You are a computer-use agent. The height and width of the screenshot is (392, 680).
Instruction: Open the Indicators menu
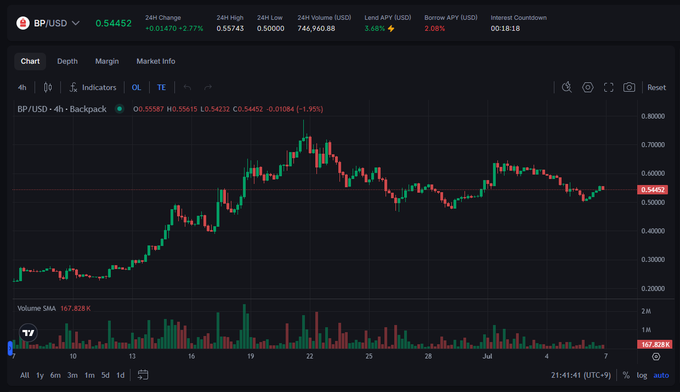(x=93, y=88)
